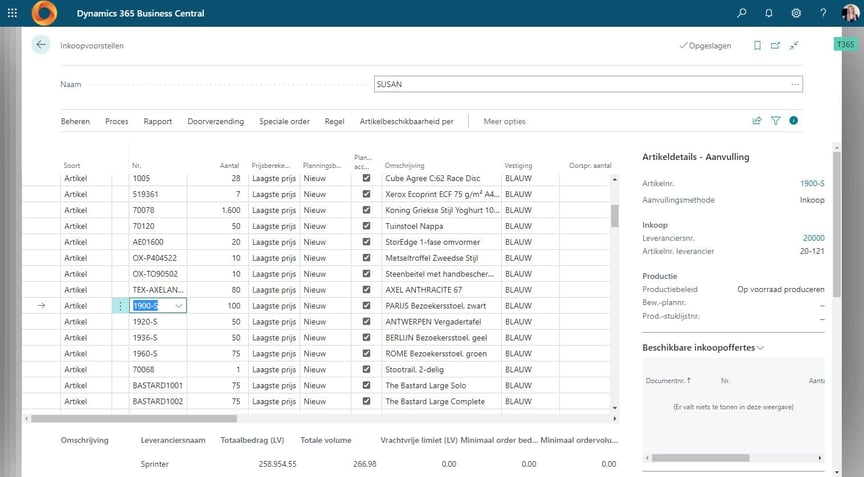Click the table vertical scrollbar thumb

tap(614, 216)
